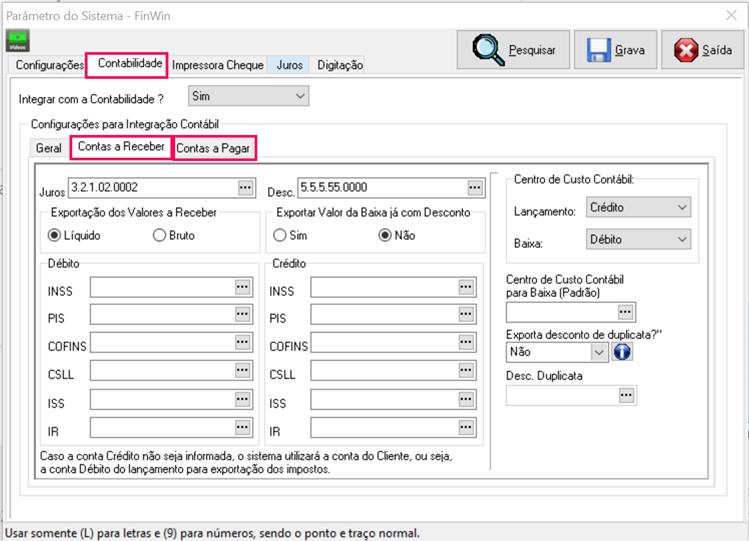
Task: Open the Impressora Cheque tab
Action: pyautogui.click(x=218, y=65)
